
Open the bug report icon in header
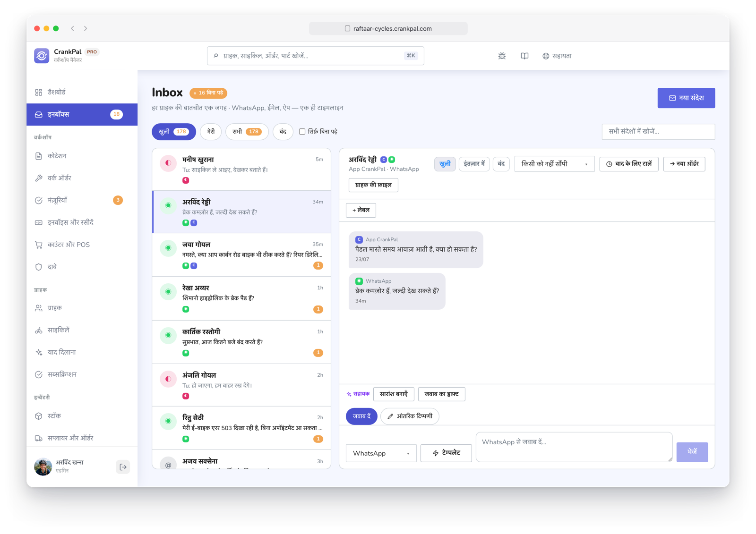[x=502, y=56]
